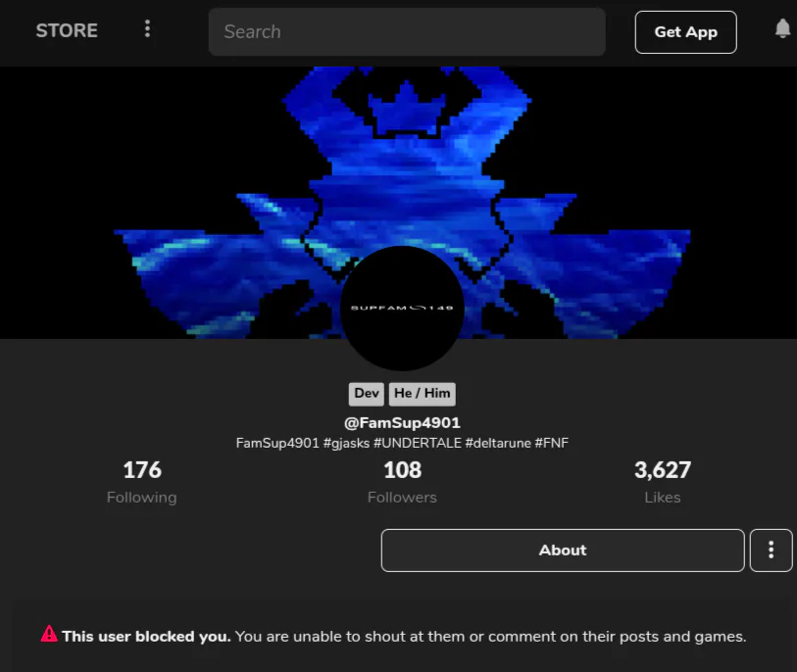
Task: Click the He / Him pronoun badge
Action: (x=422, y=394)
